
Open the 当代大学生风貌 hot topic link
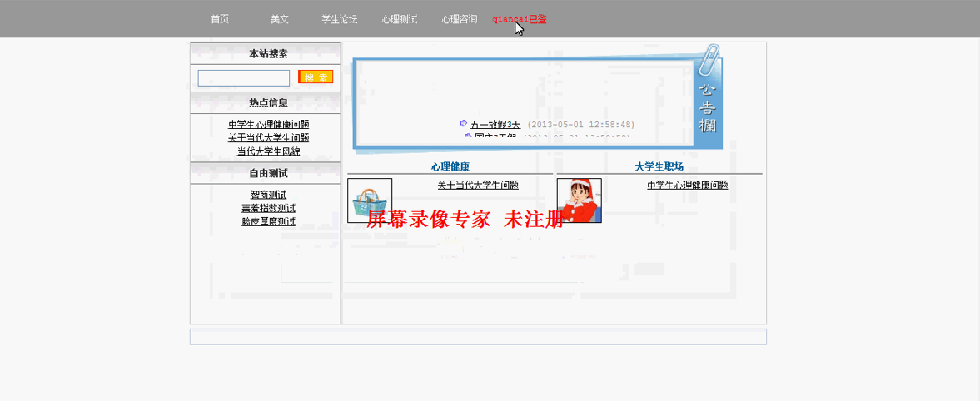tap(269, 151)
